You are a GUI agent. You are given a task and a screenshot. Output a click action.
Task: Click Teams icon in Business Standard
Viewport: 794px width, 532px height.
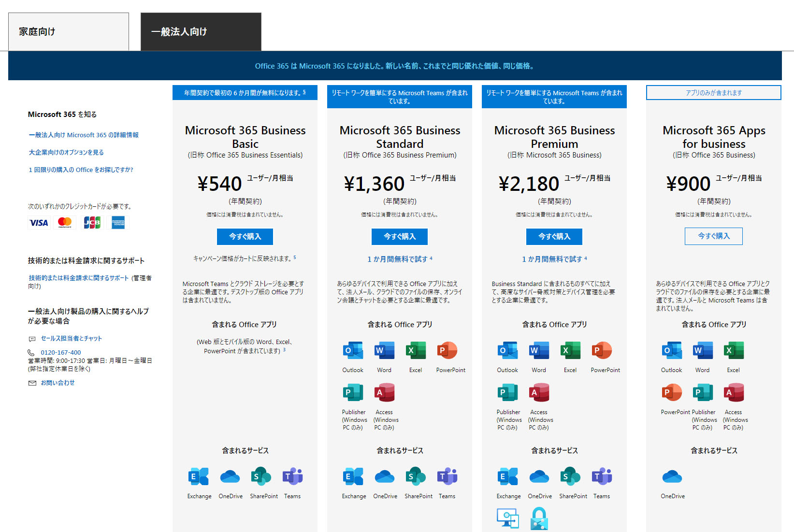click(x=447, y=476)
